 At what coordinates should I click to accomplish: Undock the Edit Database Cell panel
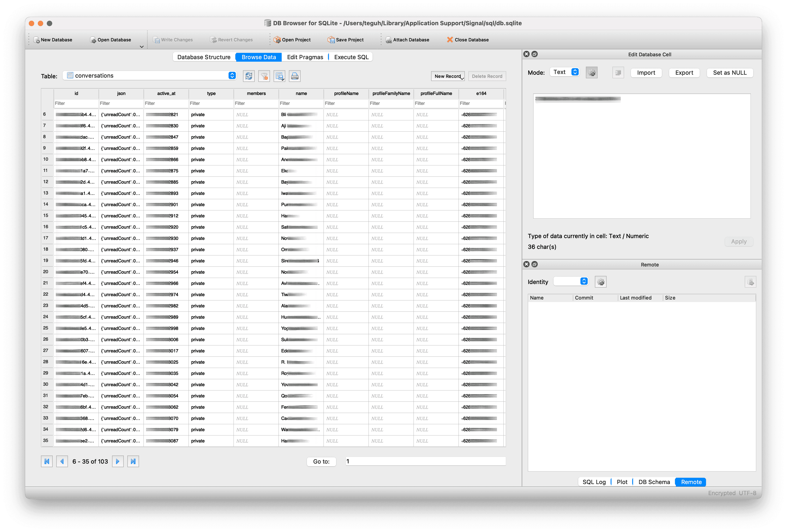535,54
